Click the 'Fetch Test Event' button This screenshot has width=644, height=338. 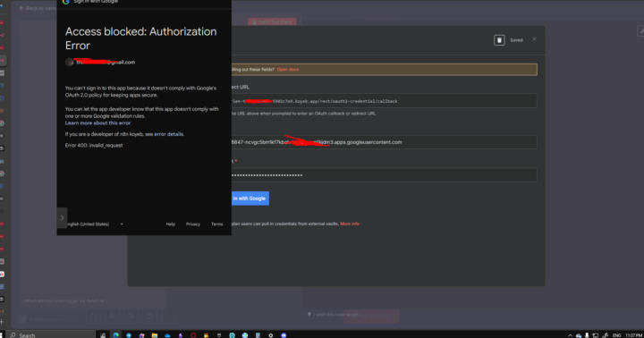click(x=272, y=22)
